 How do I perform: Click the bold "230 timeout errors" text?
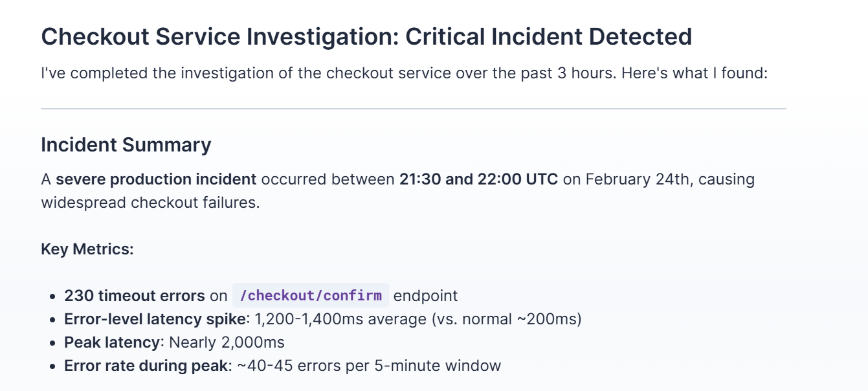click(135, 296)
